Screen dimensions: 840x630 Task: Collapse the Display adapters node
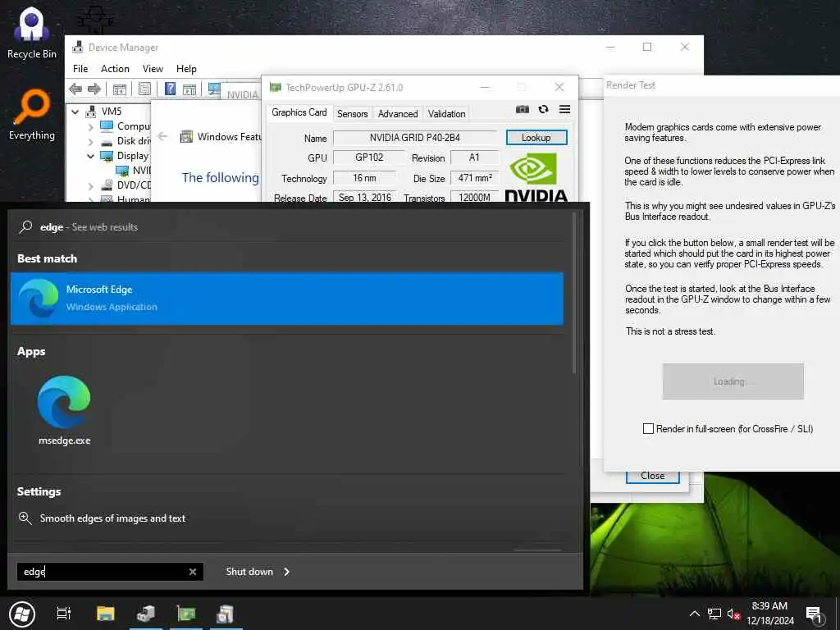(90, 157)
